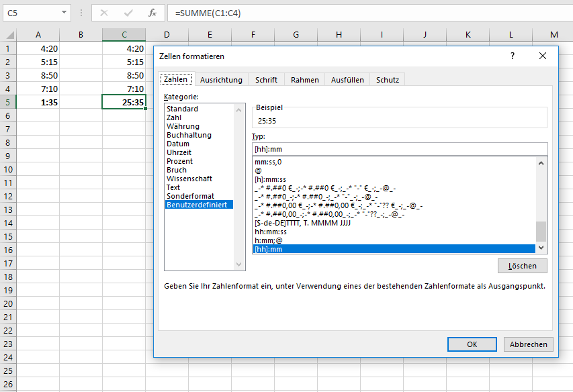573x392 pixels.
Task: Select cell C5 showing 25:35
Action: coord(124,102)
